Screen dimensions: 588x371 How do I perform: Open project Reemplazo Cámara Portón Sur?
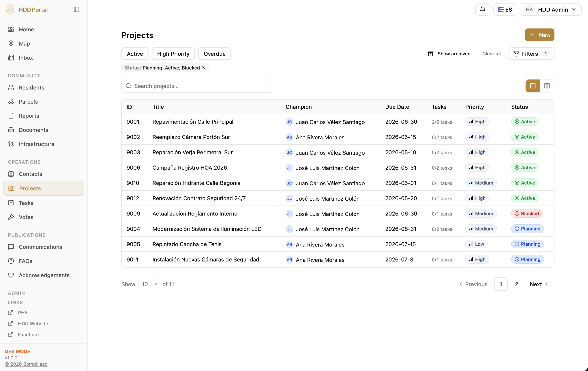coord(191,137)
